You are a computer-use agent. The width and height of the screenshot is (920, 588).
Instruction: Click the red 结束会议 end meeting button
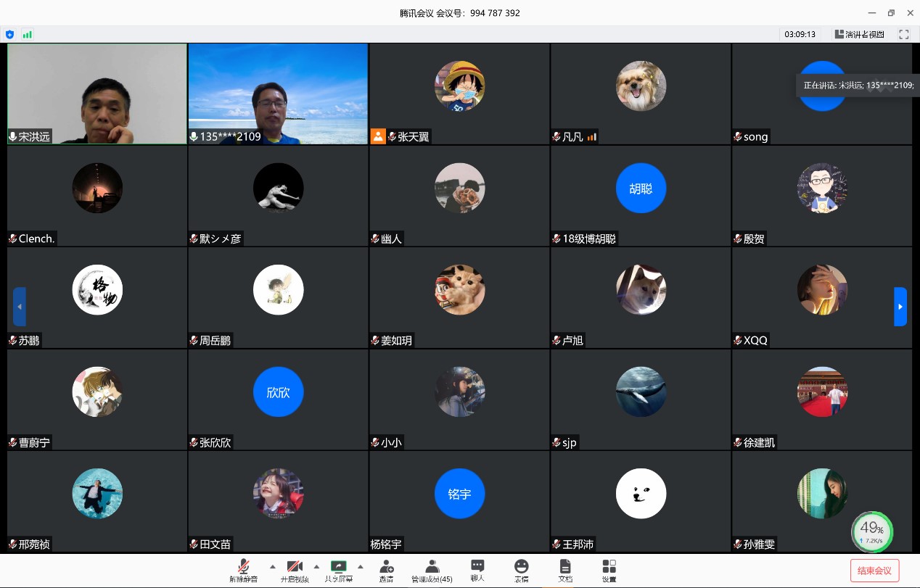pyautogui.click(x=874, y=571)
